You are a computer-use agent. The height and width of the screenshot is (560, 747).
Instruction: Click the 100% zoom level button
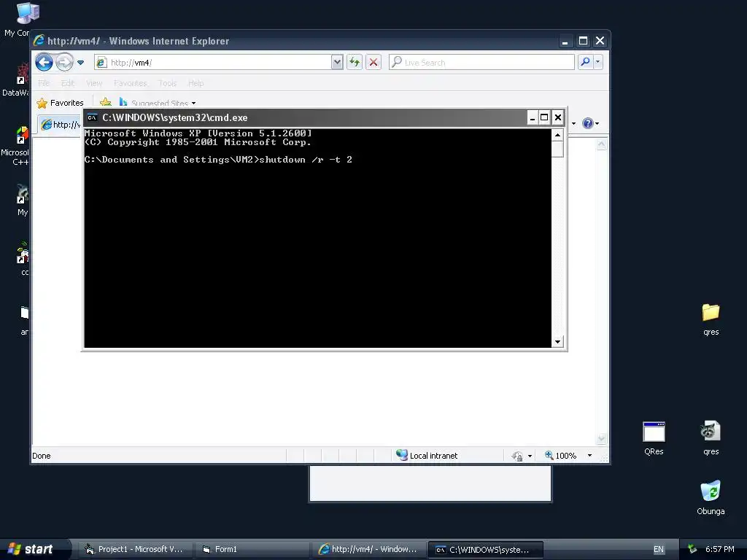pos(561,456)
